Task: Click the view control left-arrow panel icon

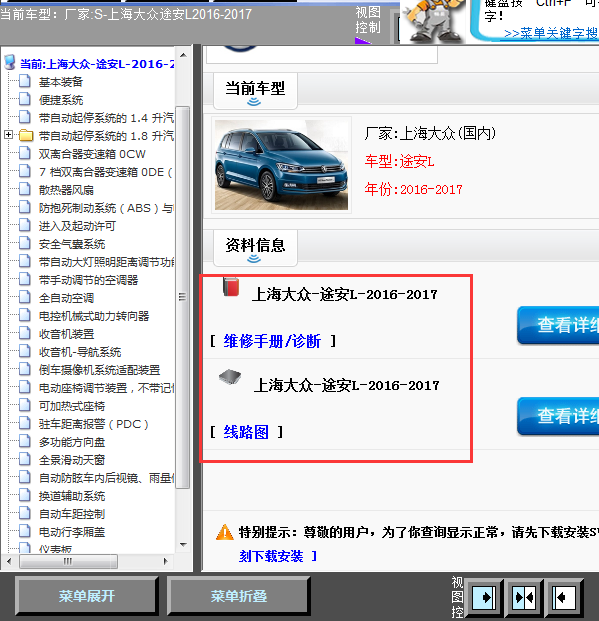Action: click(563, 597)
